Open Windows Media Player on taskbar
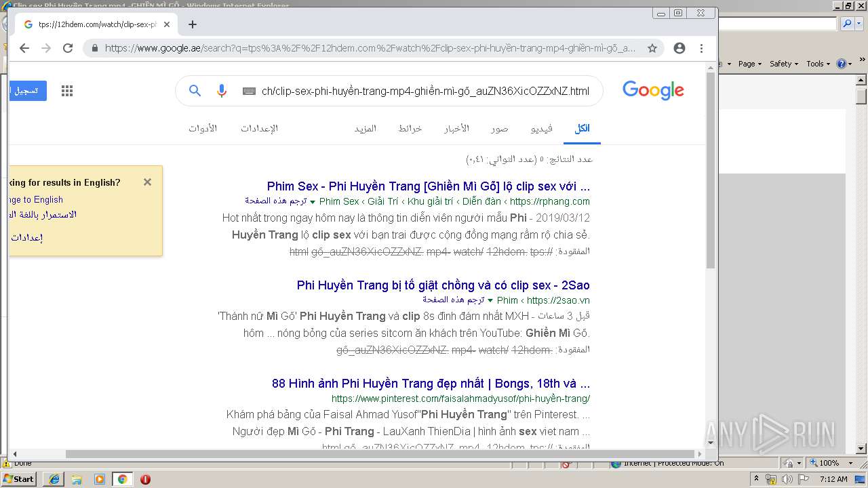Image resolution: width=868 pixels, height=488 pixels. coord(100,479)
